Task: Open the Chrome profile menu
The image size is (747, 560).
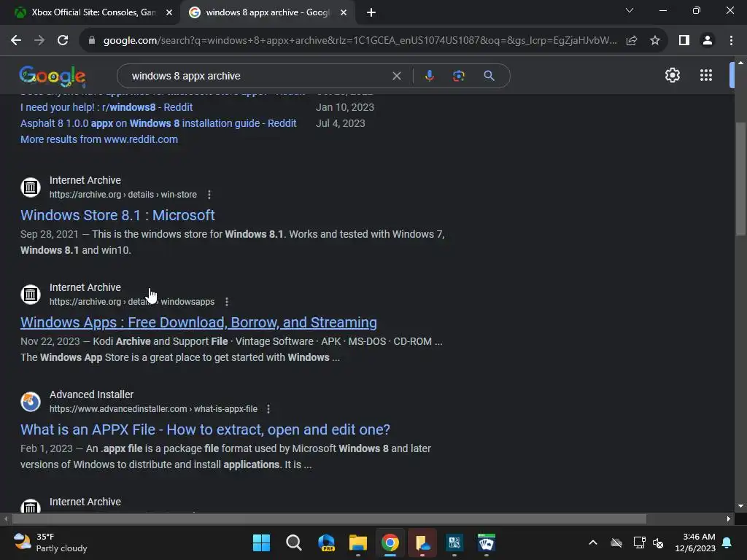Action: tap(708, 41)
